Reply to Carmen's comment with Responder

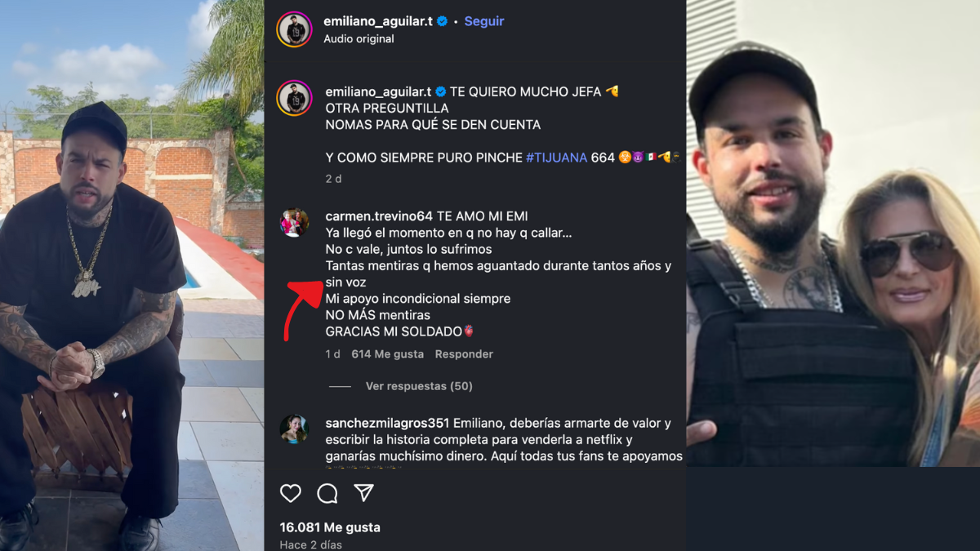coord(464,354)
